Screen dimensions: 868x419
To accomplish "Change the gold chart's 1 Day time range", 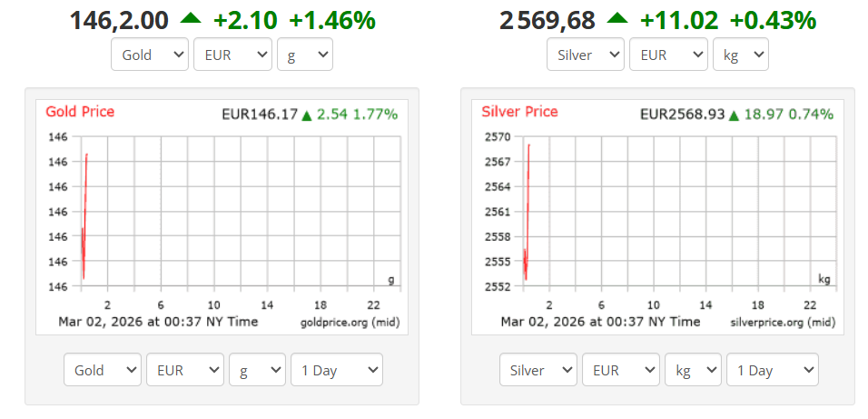I will 336,370.
